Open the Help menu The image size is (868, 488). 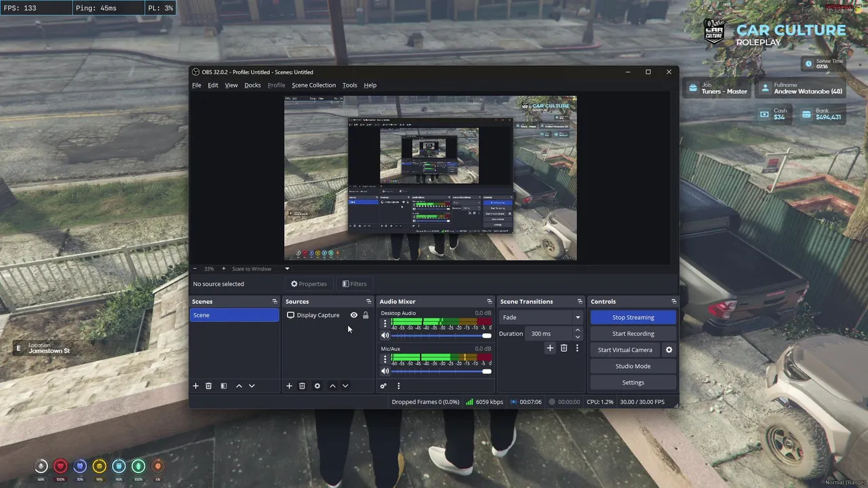pyautogui.click(x=370, y=85)
